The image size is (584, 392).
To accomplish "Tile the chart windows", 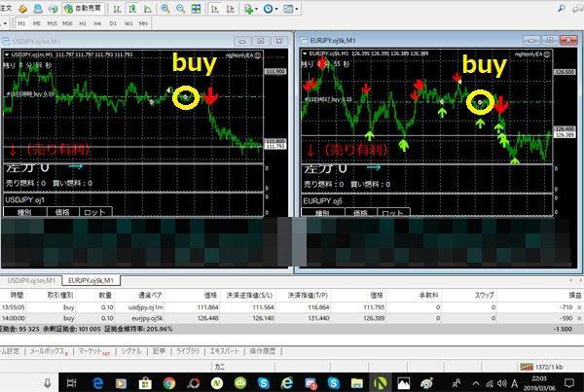I will point(196,9).
